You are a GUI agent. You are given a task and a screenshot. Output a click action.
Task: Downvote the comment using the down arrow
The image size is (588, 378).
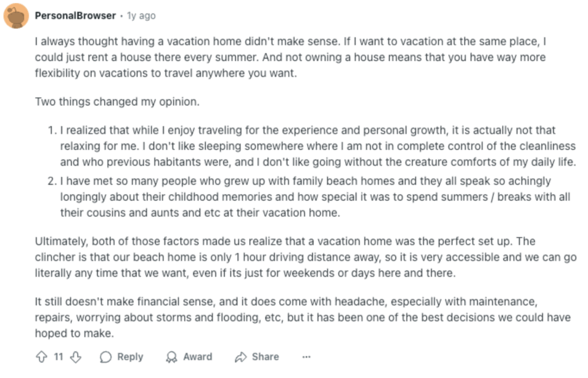tap(76, 357)
